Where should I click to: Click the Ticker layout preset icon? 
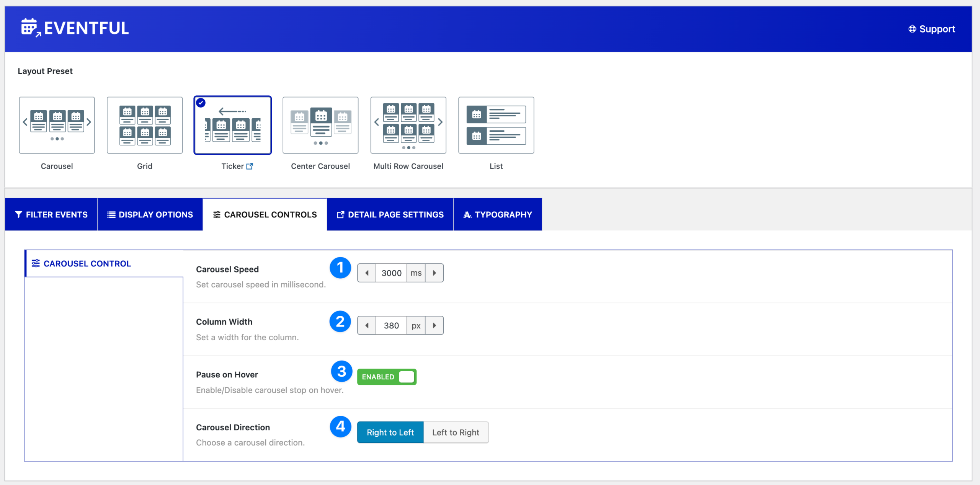pyautogui.click(x=233, y=125)
